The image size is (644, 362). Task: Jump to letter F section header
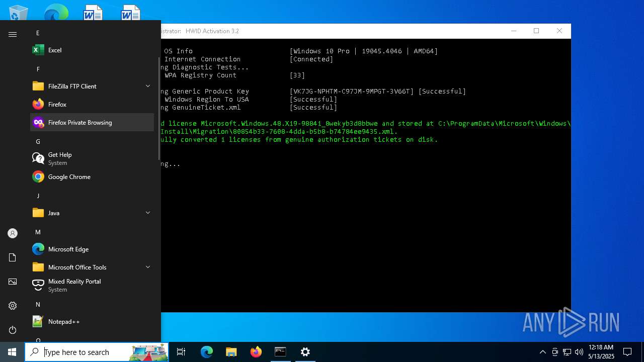[x=38, y=69]
